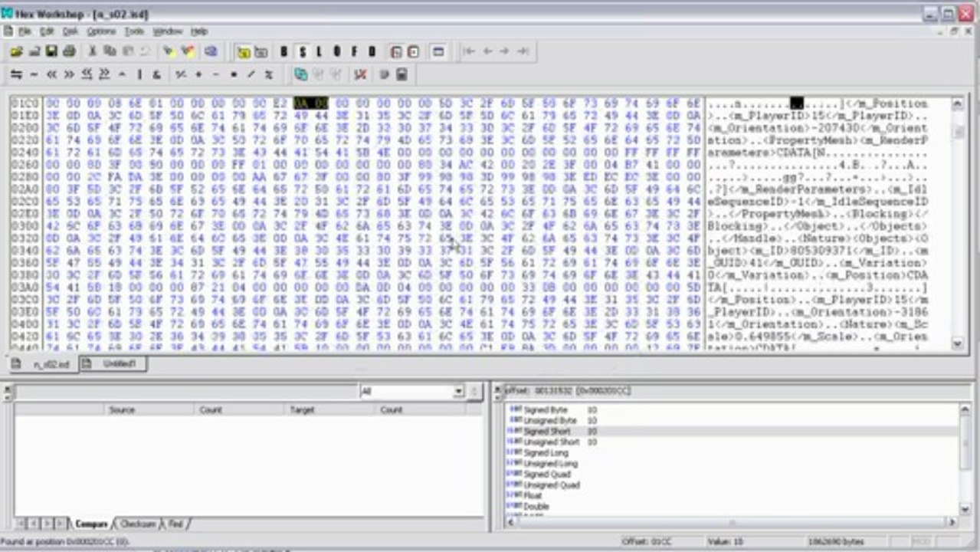Click the Cut scissors icon
Image resolution: width=980 pixels, height=552 pixels.
coord(93,51)
